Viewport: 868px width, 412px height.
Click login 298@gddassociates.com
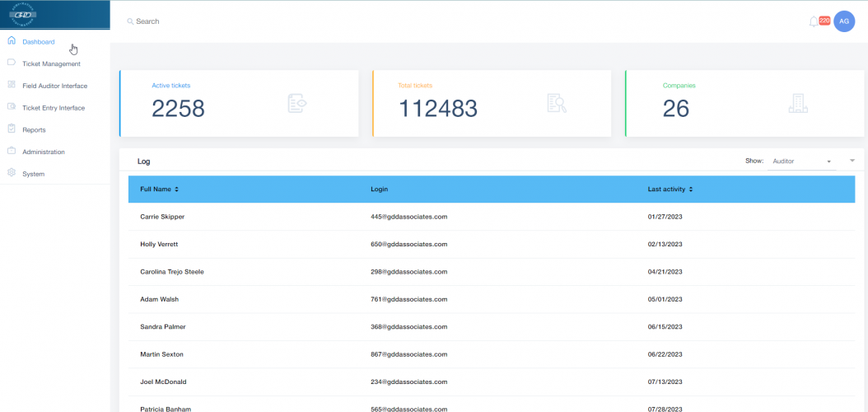click(409, 272)
